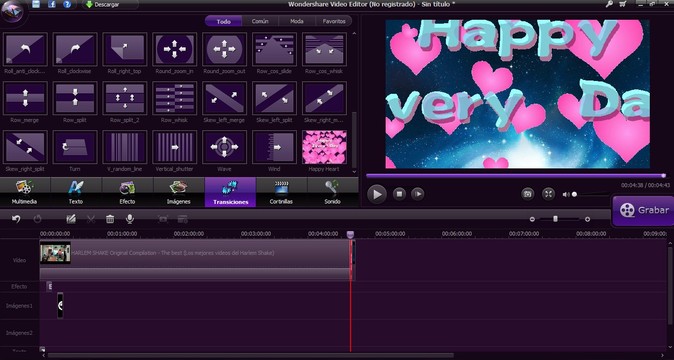Click the trash delete icon
Image resolution: width=674 pixels, height=360 pixels.
(x=110, y=219)
